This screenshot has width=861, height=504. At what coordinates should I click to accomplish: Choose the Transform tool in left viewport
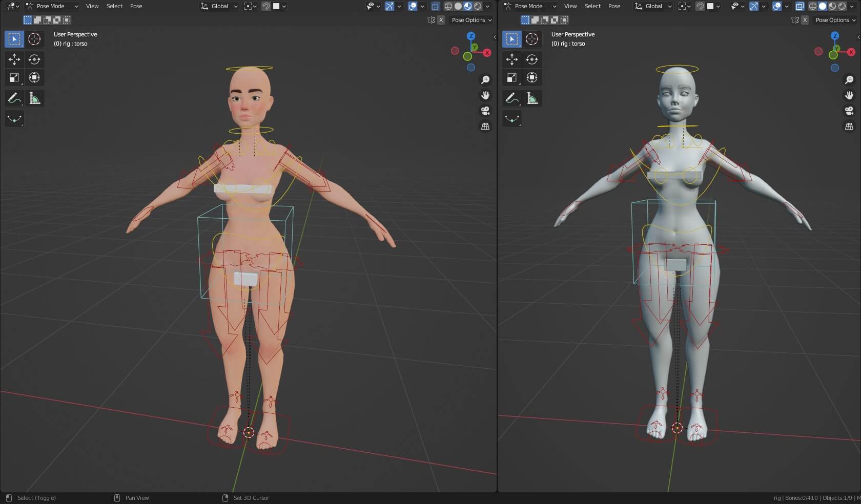click(34, 78)
